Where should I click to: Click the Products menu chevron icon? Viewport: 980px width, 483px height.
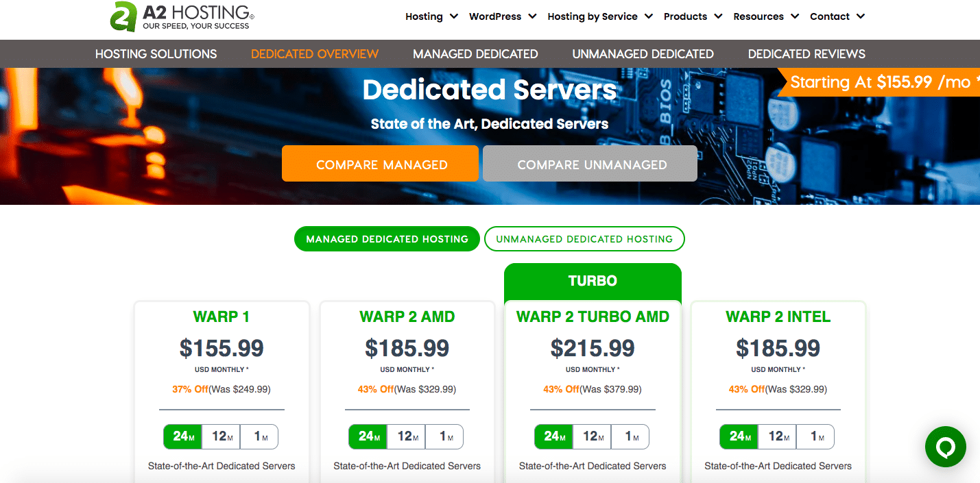[717, 16]
